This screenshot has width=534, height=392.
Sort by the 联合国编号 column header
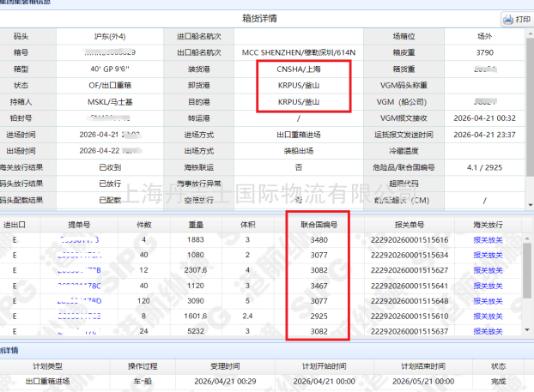(x=317, y=224)
